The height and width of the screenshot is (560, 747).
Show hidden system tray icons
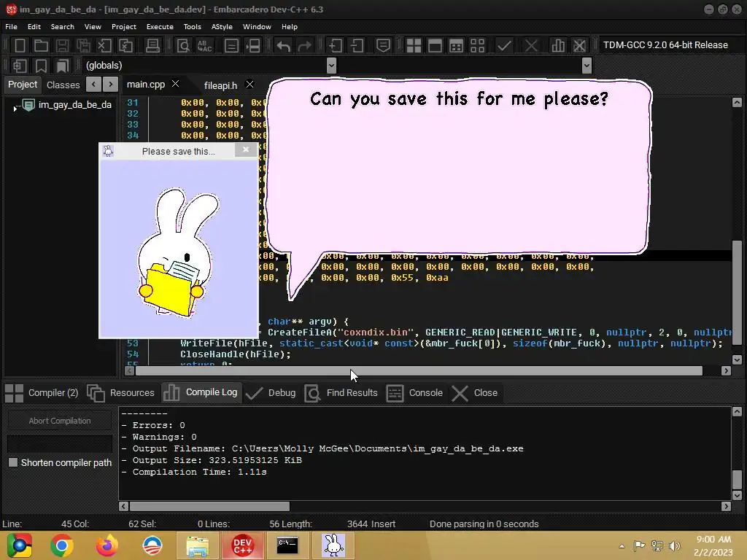click(x=622, y=546)
